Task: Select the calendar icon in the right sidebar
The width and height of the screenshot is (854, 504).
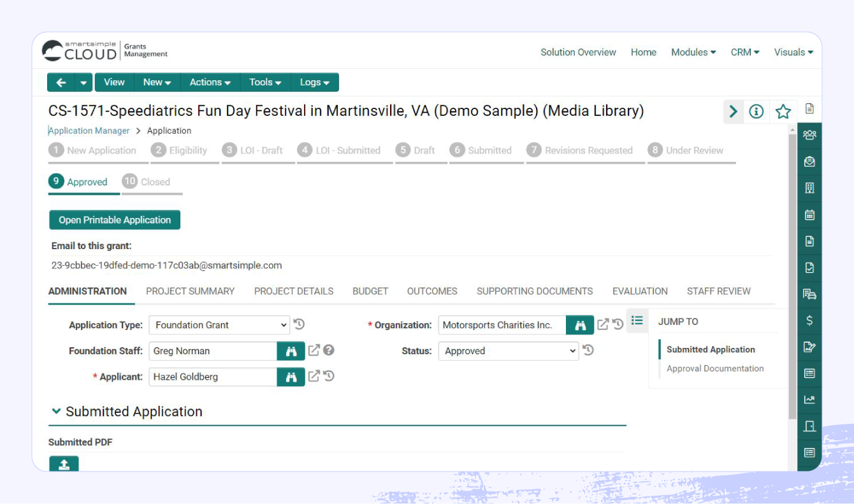Action: point(809,215)
